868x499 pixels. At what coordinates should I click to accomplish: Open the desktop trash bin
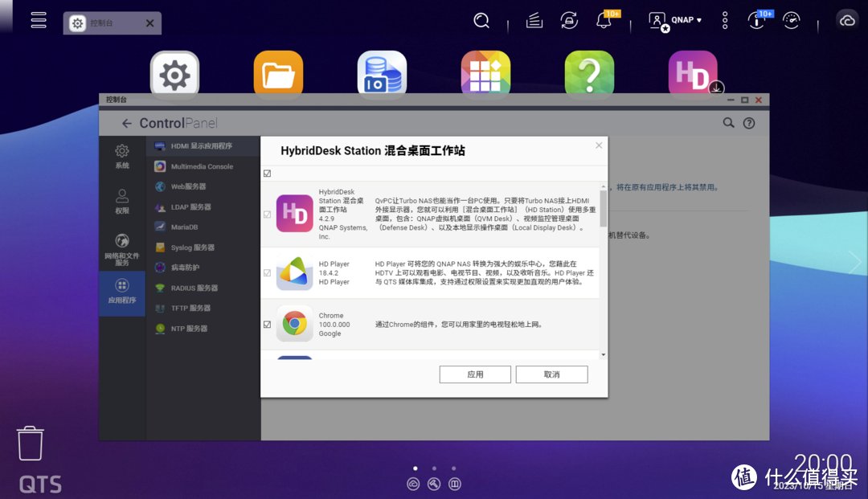30,443
